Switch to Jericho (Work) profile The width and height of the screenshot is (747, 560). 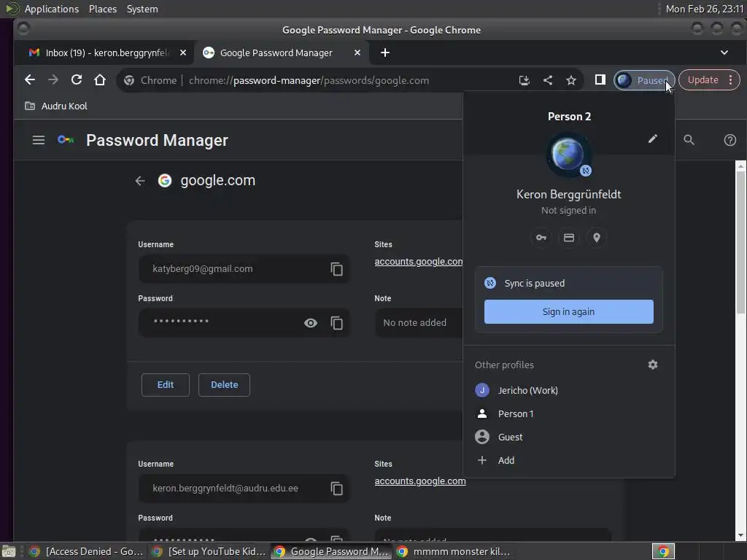tap(569, 391)
